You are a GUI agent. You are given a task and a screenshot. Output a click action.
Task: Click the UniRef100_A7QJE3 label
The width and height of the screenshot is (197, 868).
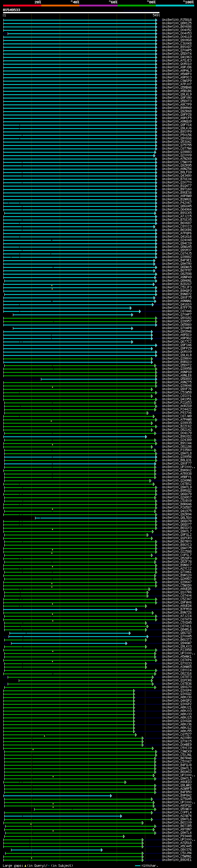point(177,60)
